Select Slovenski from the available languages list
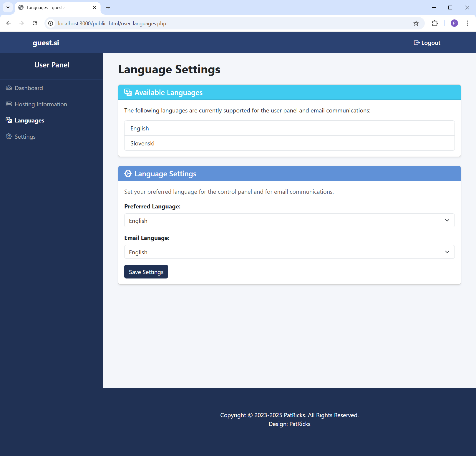Image resolution: width=476 pixels, height=456 pixels. tap(142, 143)
